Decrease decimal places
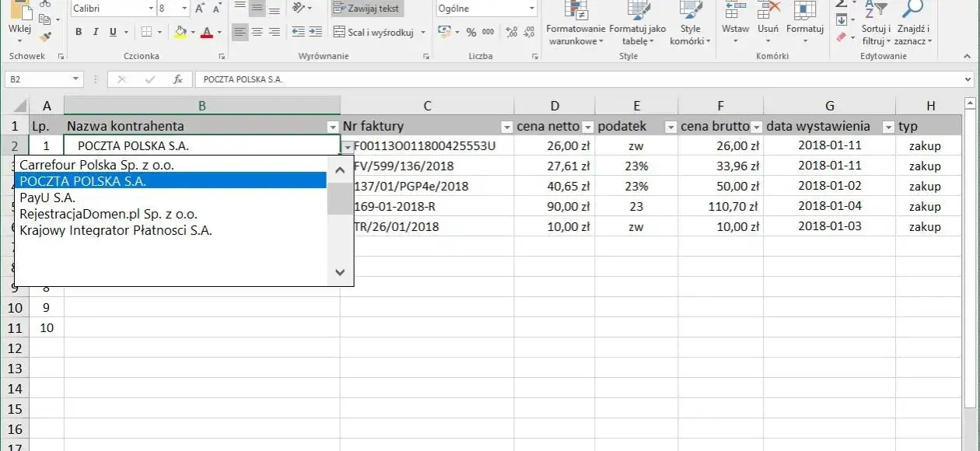This screenshot has width=980, height=451. coord(530,33)
